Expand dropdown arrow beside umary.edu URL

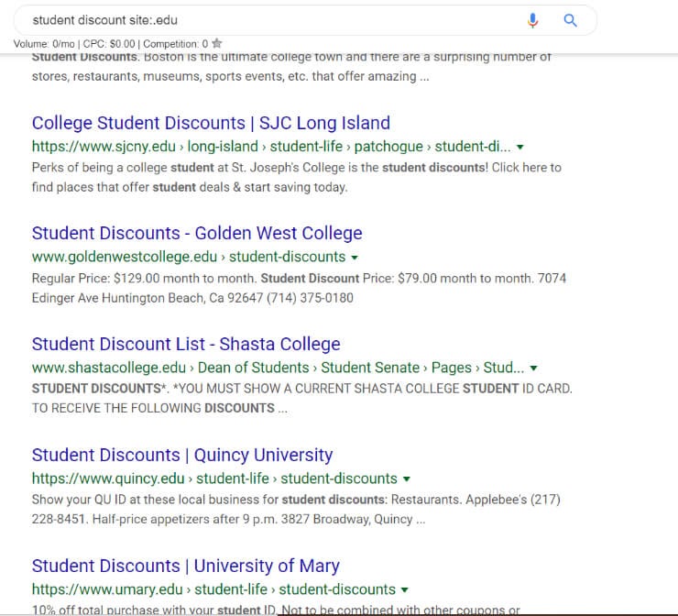tap(405, 589)
